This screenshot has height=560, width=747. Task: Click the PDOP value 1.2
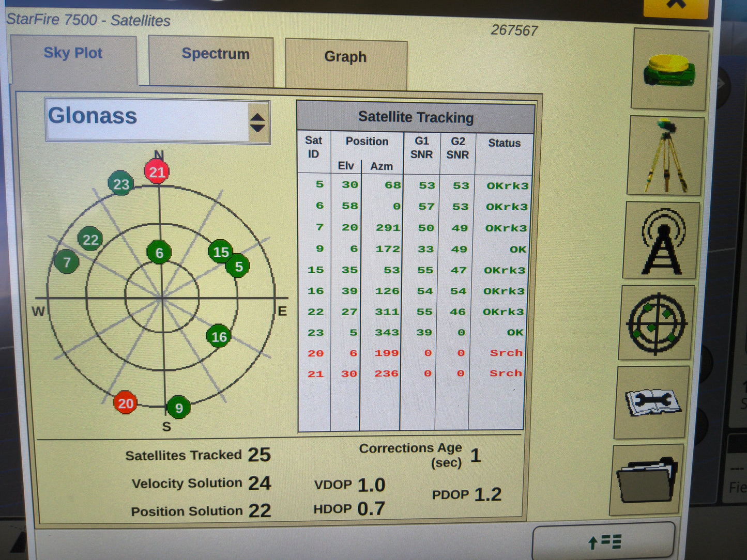(x=488, y=494)
